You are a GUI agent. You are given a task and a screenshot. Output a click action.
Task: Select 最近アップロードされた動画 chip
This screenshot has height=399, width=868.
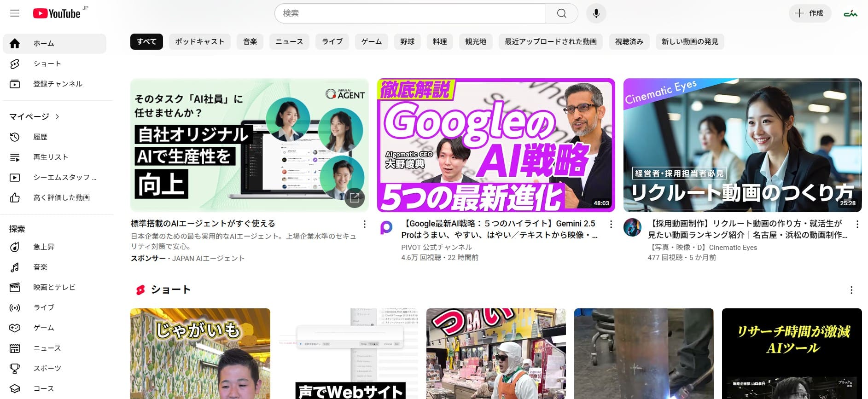pyautogui.click(x=551, y=41)
